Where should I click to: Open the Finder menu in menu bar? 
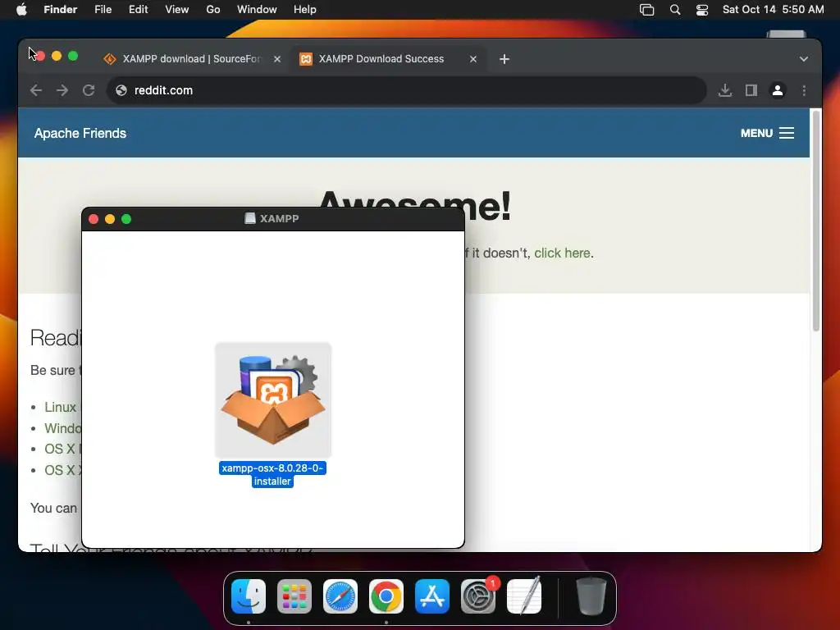coord(60,9)
